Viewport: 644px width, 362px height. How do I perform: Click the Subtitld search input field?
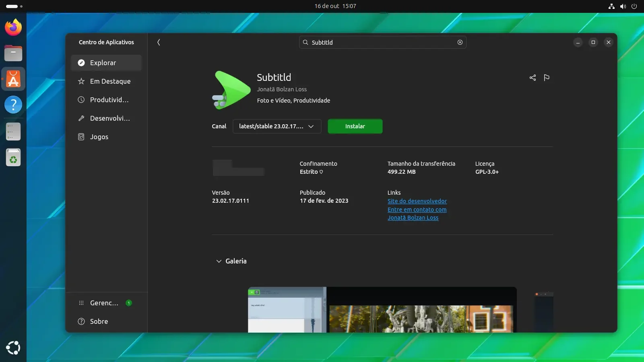(x=382, y=42)
